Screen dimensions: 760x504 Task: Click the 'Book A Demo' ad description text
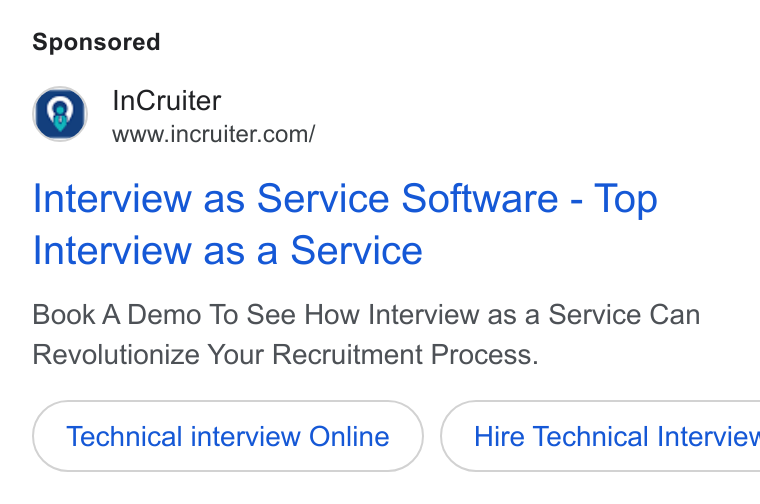[366, 334]
